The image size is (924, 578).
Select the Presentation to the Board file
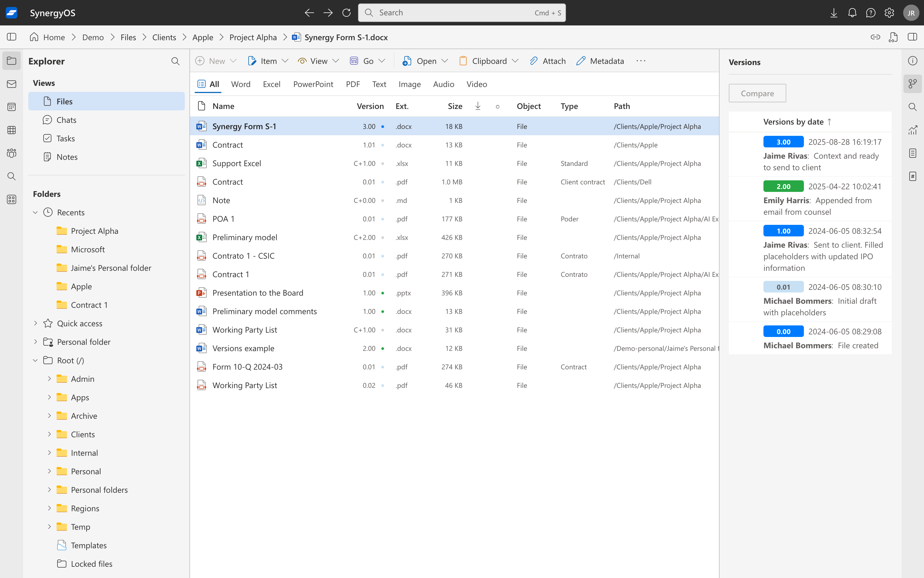454,293
